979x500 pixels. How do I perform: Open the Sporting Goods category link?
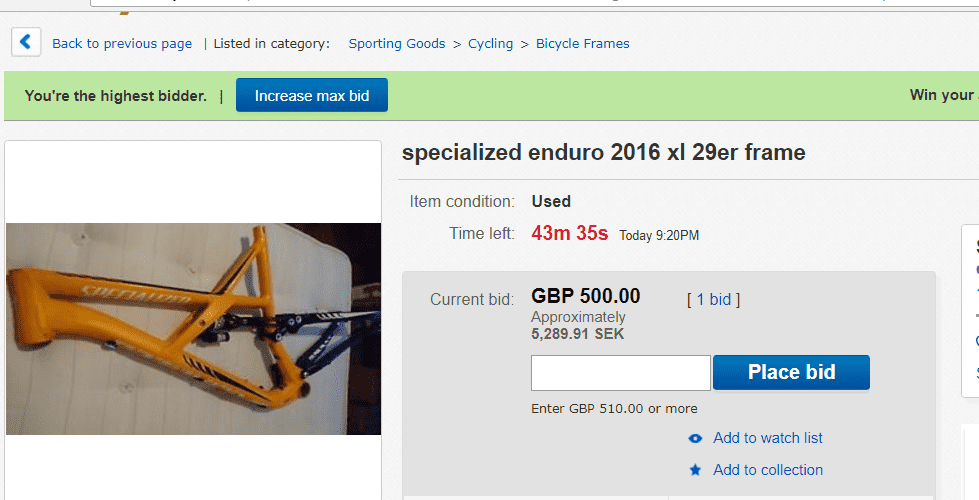coord(397,44)
